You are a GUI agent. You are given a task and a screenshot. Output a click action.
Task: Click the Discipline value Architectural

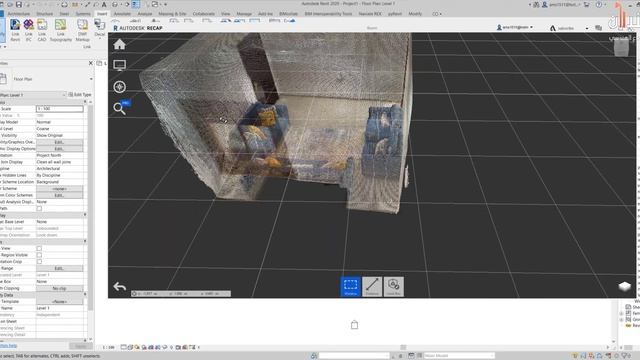[x=48, y=169]
